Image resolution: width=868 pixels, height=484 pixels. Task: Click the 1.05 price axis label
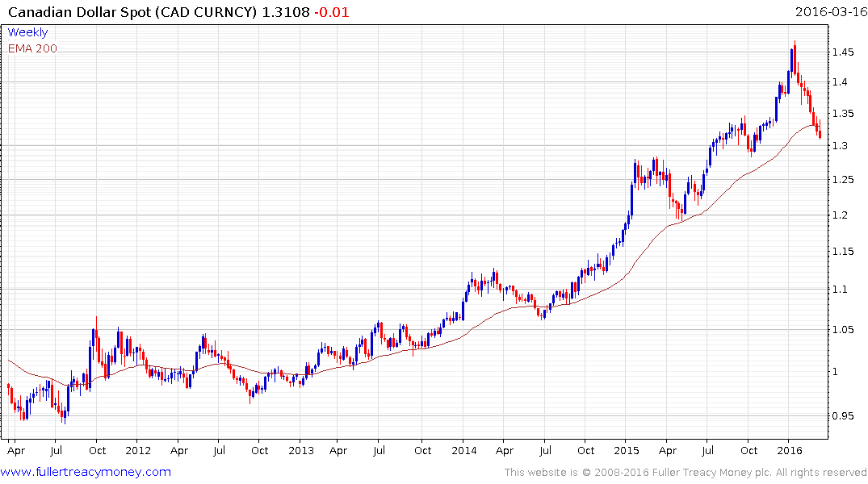pyautogui.click(x=842, y=330)
